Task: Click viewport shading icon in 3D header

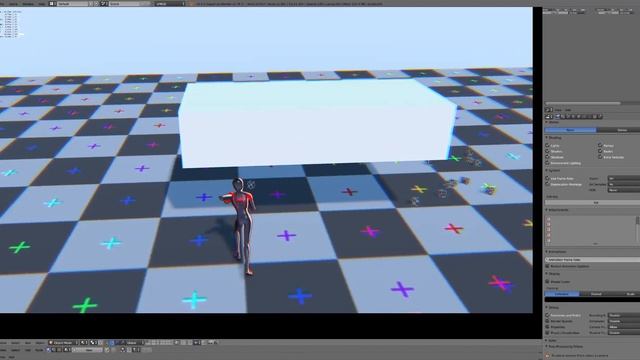Action: 84,343
